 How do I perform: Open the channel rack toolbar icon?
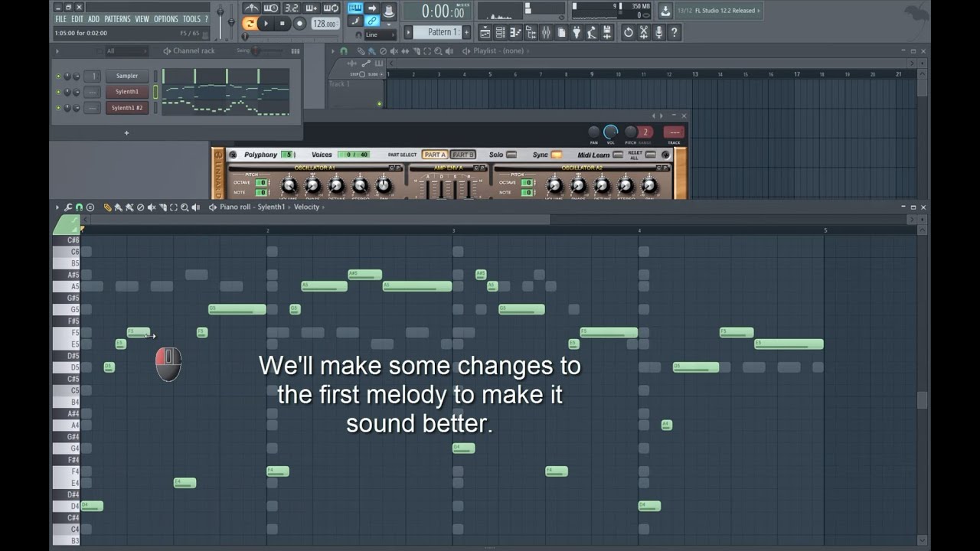500,32
